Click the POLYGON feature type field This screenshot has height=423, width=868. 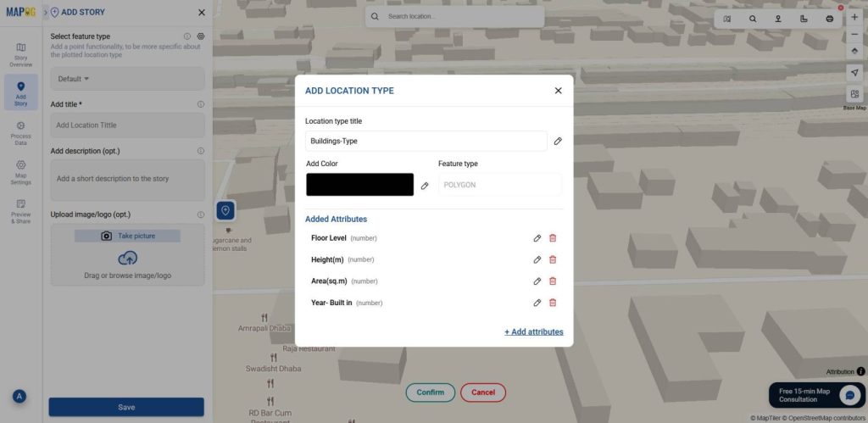pos(500,185)
